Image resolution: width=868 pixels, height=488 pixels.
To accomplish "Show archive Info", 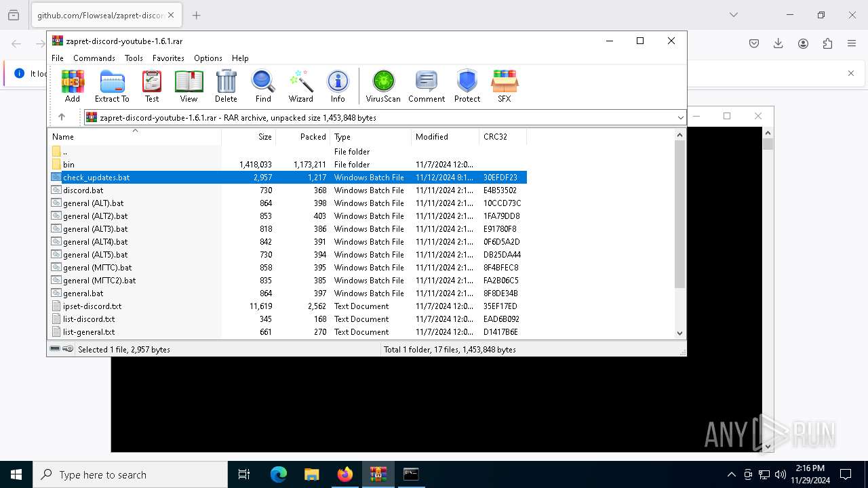I will [338, 86].
